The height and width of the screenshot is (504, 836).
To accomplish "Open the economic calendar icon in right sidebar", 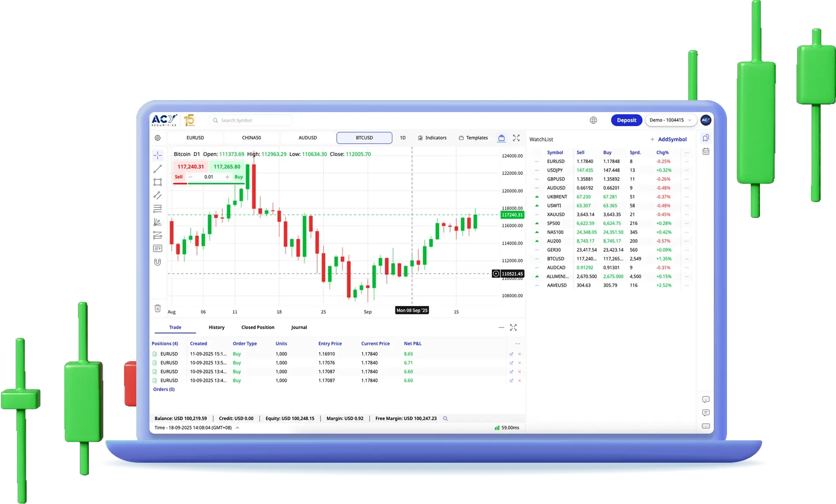I will coord(705,151).
